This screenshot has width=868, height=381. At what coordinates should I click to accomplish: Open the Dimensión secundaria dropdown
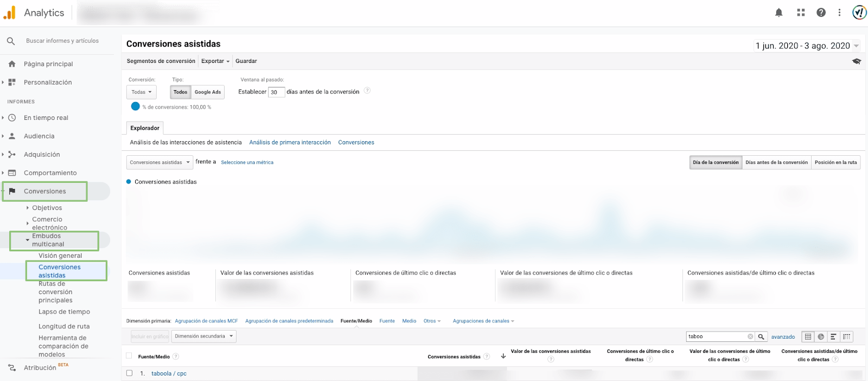coord(204,336)
